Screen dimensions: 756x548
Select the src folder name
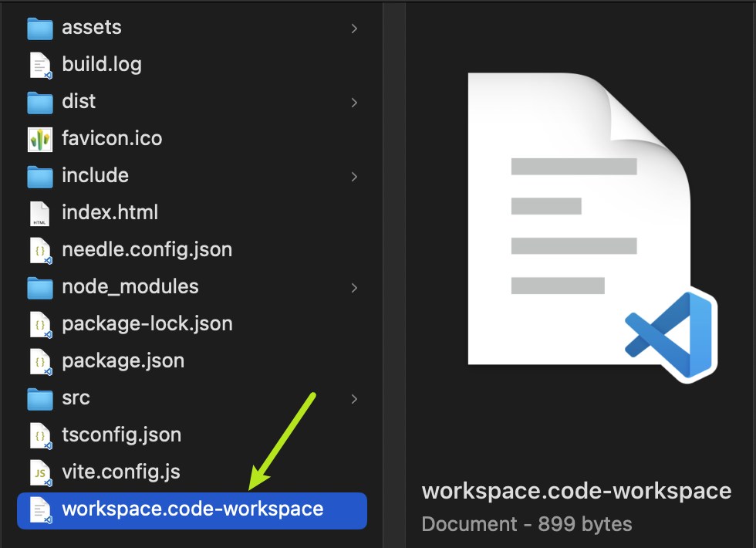tap(76, 398)
